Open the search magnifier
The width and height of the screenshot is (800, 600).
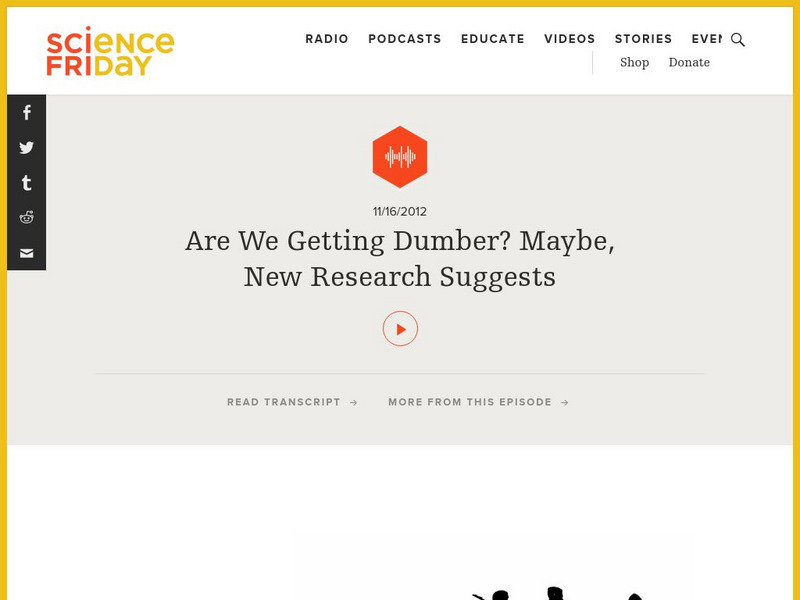738,40
